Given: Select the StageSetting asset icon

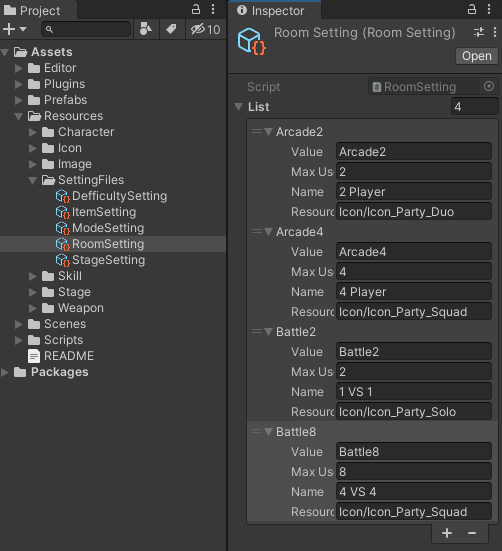Looking at the screenshot, I should (x=63, y=260).
